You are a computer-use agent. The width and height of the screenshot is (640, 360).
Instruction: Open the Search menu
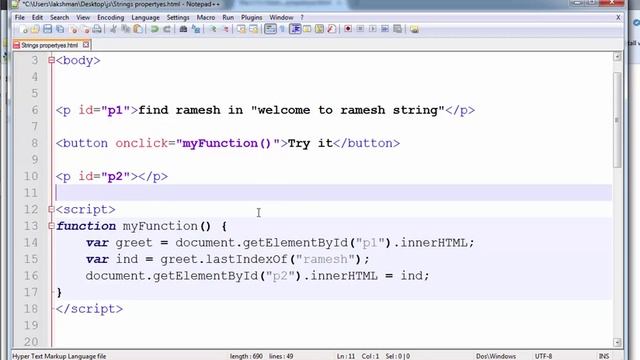coord(60,18)
